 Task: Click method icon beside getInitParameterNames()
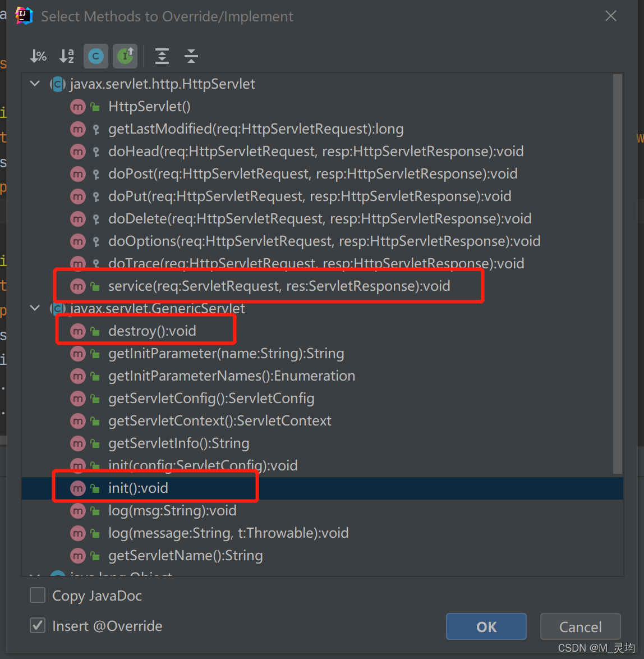coord(78,376)
